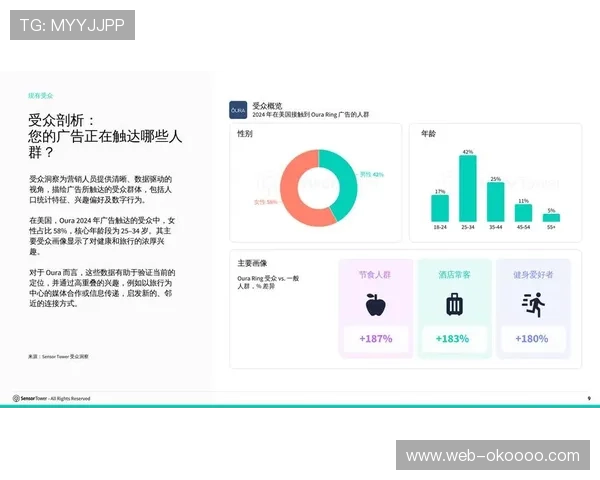Click the 35-44 age bar
Image resolution: width=600 pixels, height=480 pixels.
tap(496, 202)
